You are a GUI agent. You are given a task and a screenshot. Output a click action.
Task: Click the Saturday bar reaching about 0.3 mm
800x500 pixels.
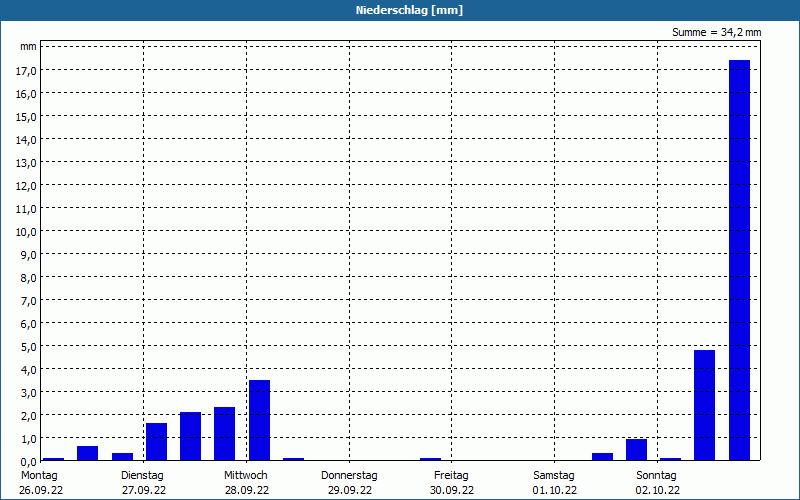603,457
